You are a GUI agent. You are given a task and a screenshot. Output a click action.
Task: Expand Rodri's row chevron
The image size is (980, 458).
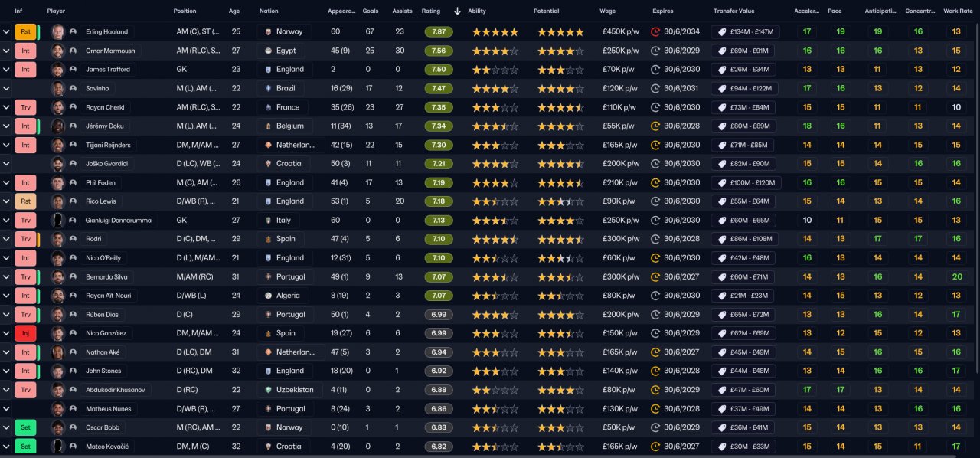[6, 239]
